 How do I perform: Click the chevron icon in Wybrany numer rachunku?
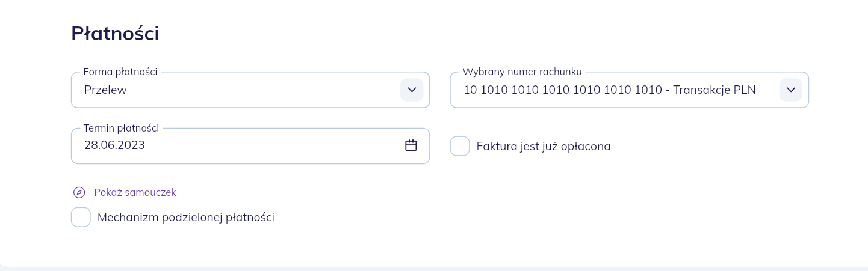coord(791,90)
